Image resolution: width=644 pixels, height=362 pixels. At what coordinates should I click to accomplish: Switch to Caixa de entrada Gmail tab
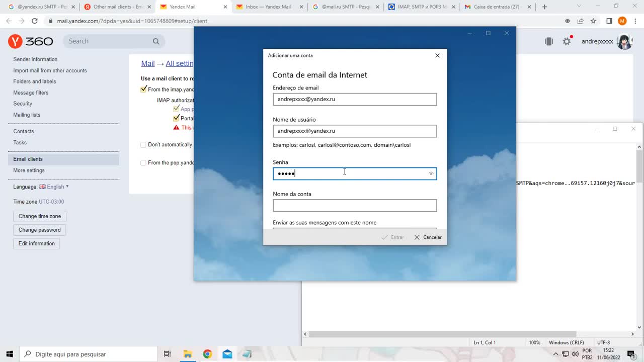497,7
